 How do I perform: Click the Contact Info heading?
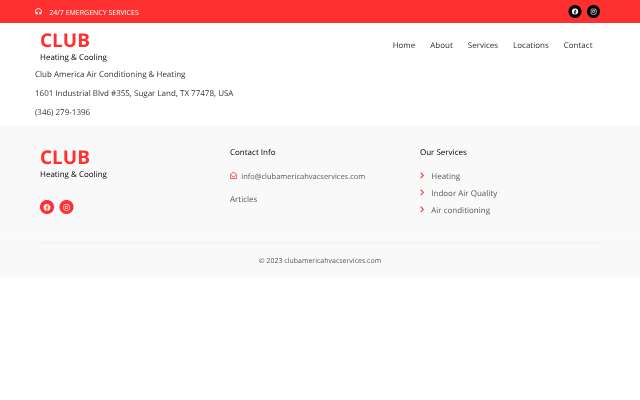pos(252,152)
